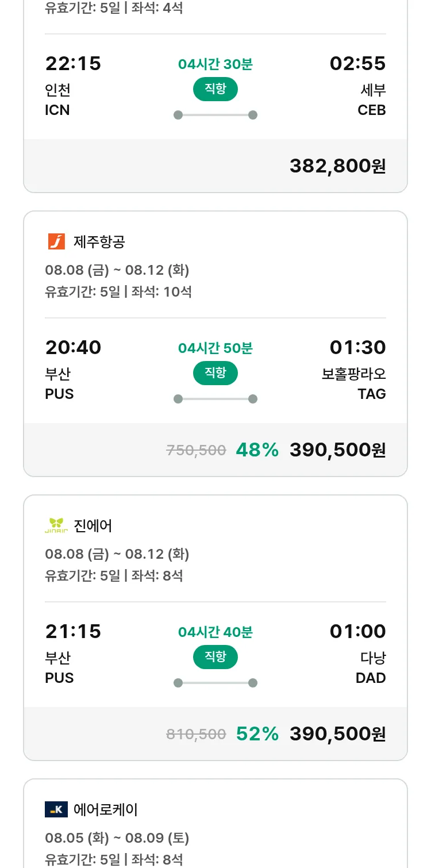
Task: Open the 진에어 airline name
Action: pyautogui.click(x=93, y=526)
